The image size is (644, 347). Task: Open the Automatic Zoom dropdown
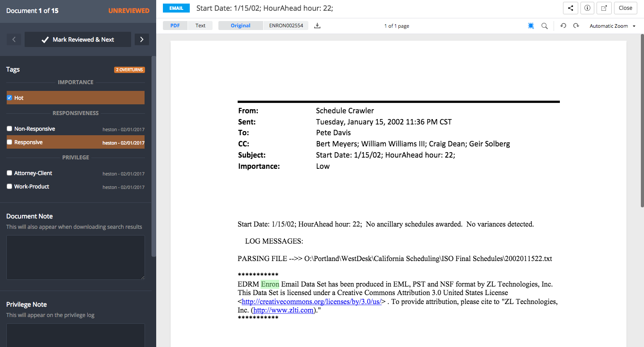[612, 26]
